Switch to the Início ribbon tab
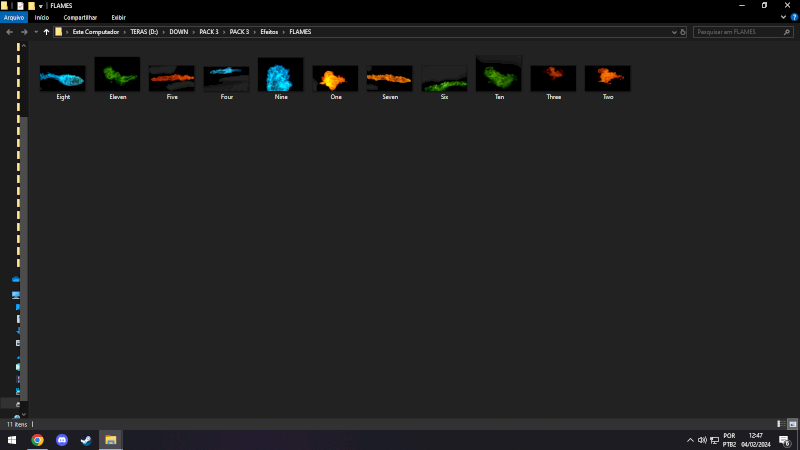This screenshot has width=800, height=450. pos(42,17)
